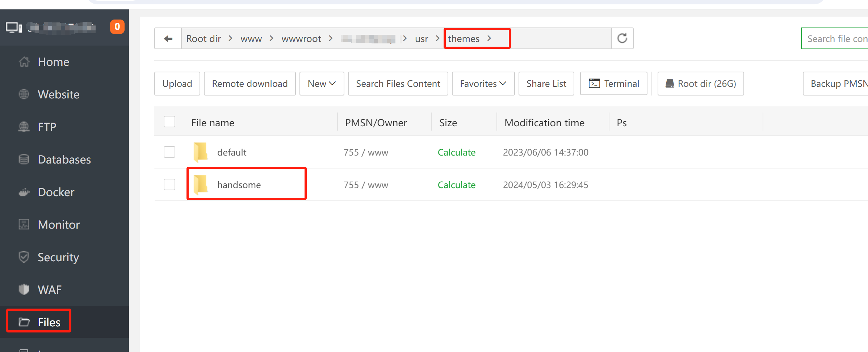Screen dimensions: 868x352
Task: Click the Security shield icon
Action: pyautogui.click(x=24, y=257)
